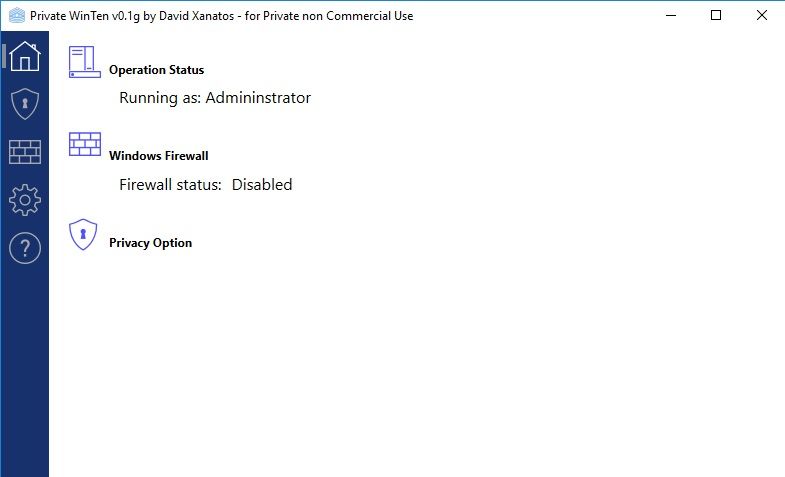Open settings via the gear sidebar icon

[x=25, y=200]
